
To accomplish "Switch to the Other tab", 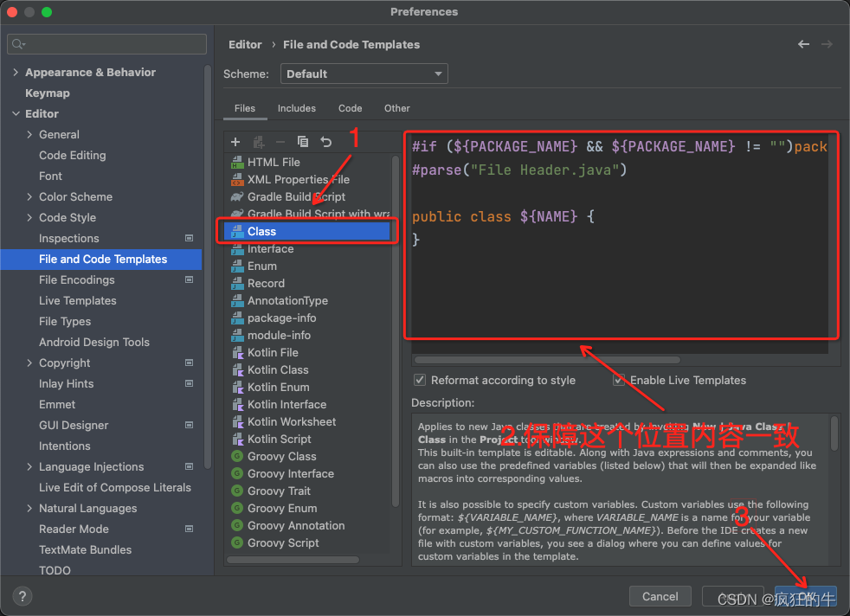I will (x=396, y=108).
